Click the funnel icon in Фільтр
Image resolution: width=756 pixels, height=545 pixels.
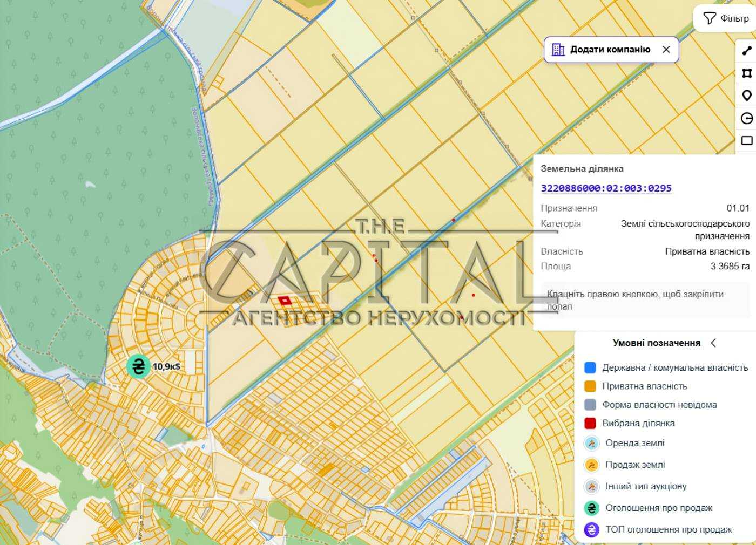[x=710, y=19]
